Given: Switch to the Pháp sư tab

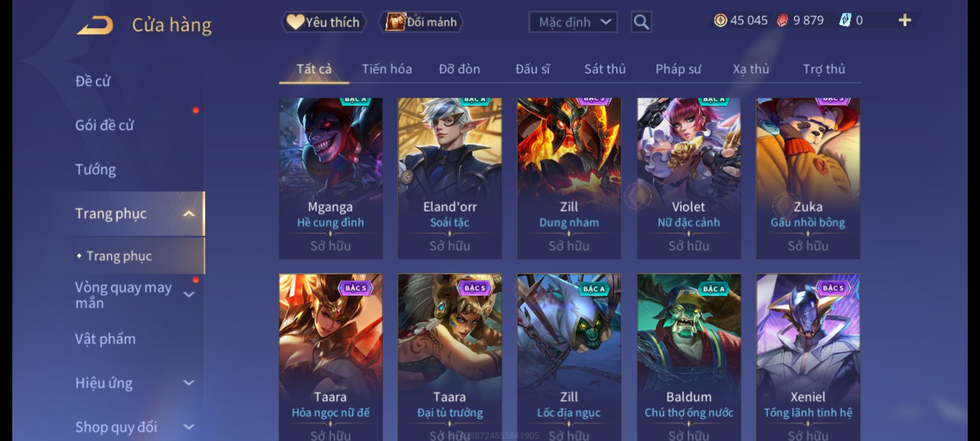Looking at the screenshot, I should pyautogui.click(x=678, y=69).
